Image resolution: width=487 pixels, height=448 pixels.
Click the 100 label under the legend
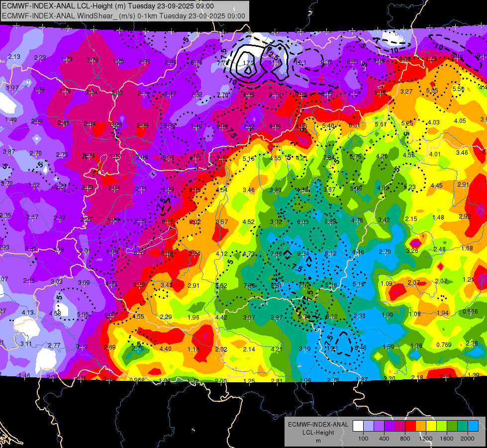click(x=363, y=439)
